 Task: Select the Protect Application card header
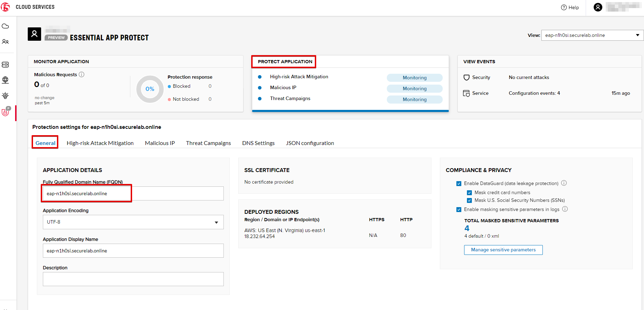click(x=285, y=61)
